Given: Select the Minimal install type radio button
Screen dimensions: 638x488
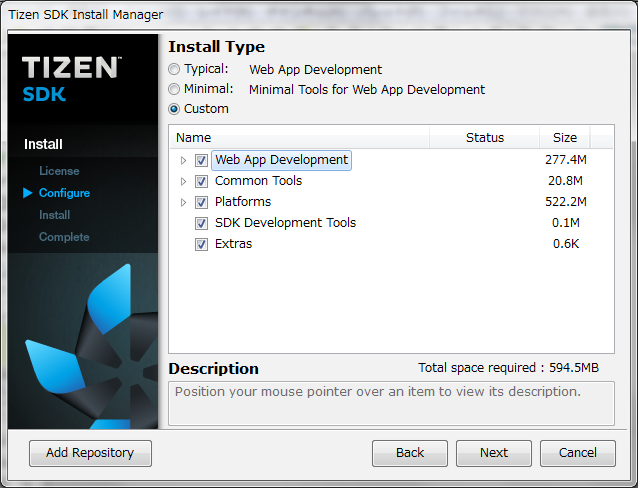Looking at the screenshot, I should [x=174, y=89].
